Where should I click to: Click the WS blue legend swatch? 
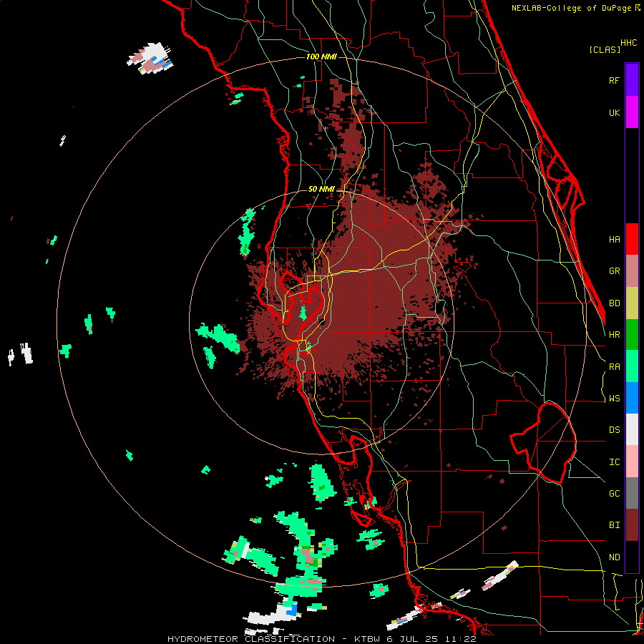(632, 398)
